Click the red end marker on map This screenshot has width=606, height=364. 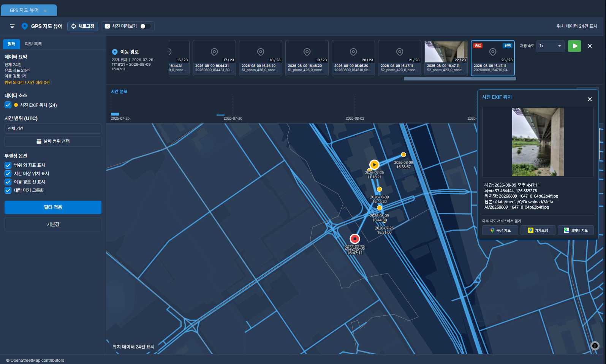click(354, 239)
